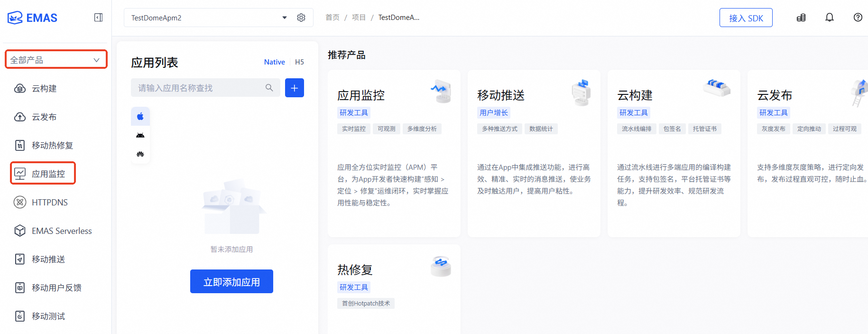This screenshot has width=868, height=334.
Task: Click the 移动推送 sidebar icon
Action: 20,259
